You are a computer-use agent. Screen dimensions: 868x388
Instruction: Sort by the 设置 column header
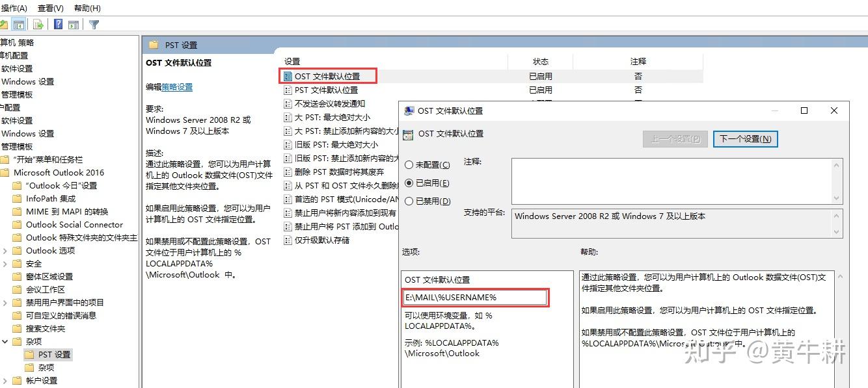click(x=394, y=62)
